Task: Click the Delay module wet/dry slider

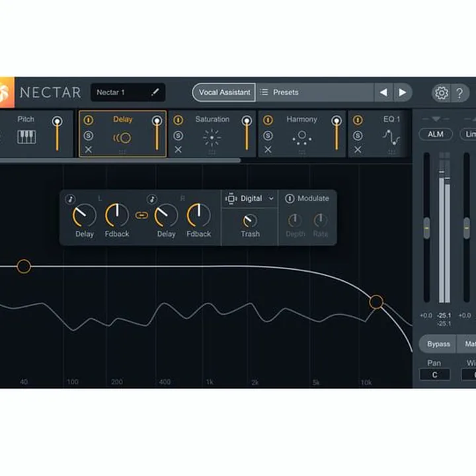Action: click(157, 134)
